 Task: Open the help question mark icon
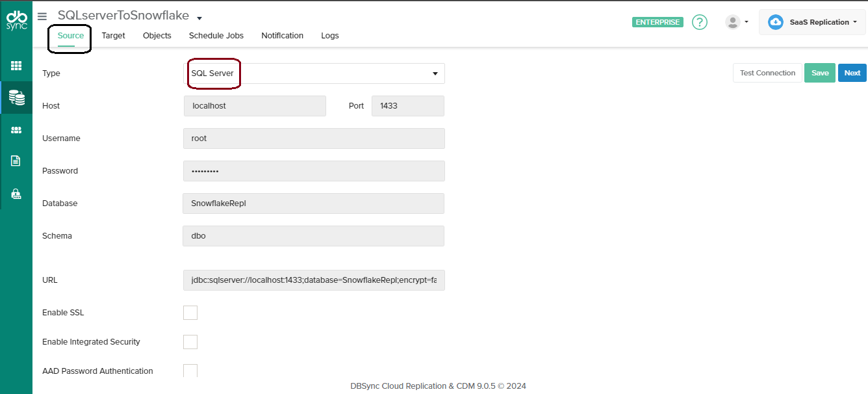click(x=700, y=21)
